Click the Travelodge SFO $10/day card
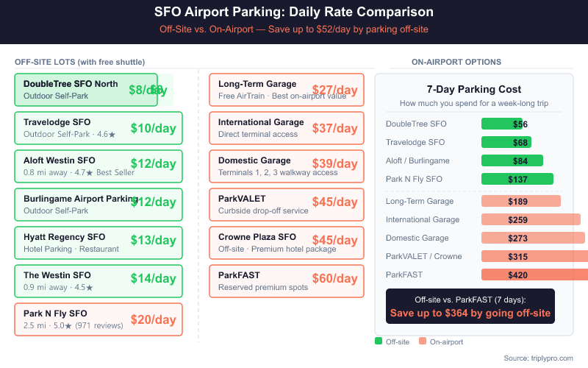 pyautogui.click(x=98, y=127)
